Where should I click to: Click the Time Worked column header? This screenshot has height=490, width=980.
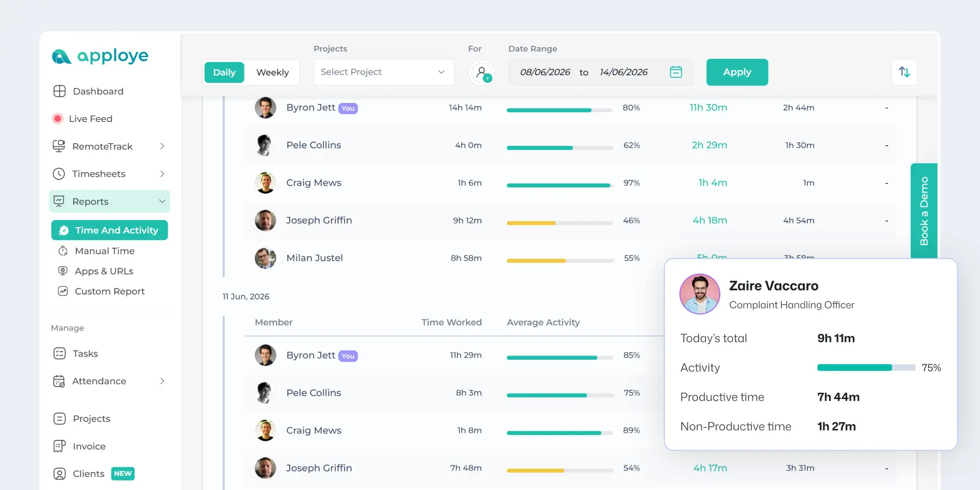coord(451,322)
